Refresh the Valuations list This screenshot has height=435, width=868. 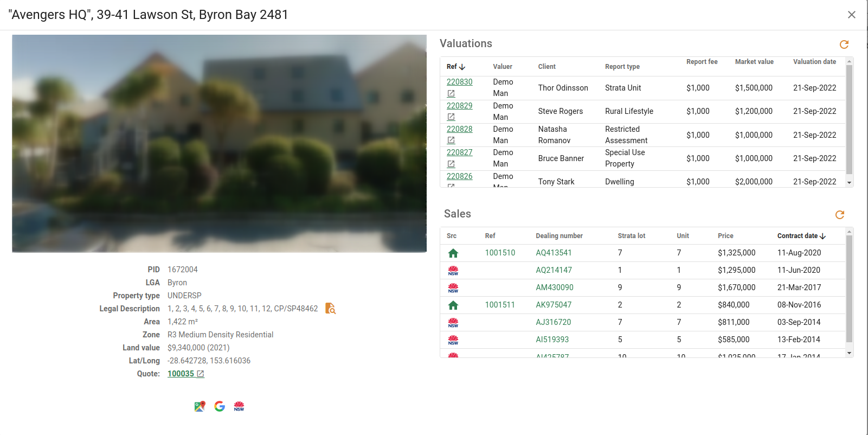(844, 44)
